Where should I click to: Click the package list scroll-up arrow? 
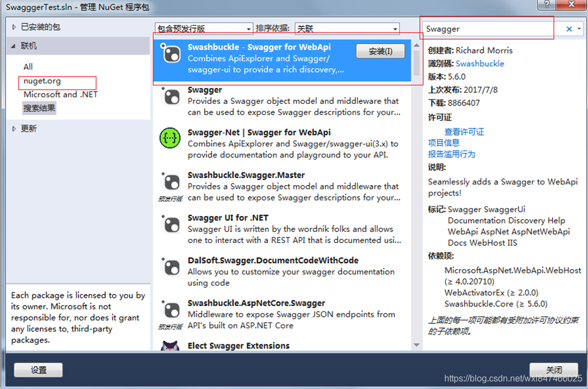[416, 45]
